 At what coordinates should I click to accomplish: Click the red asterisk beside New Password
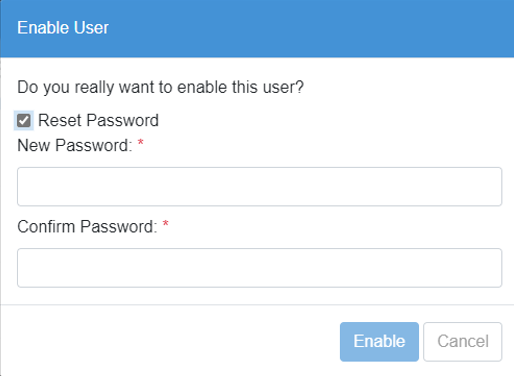click(x=141, y=143)
